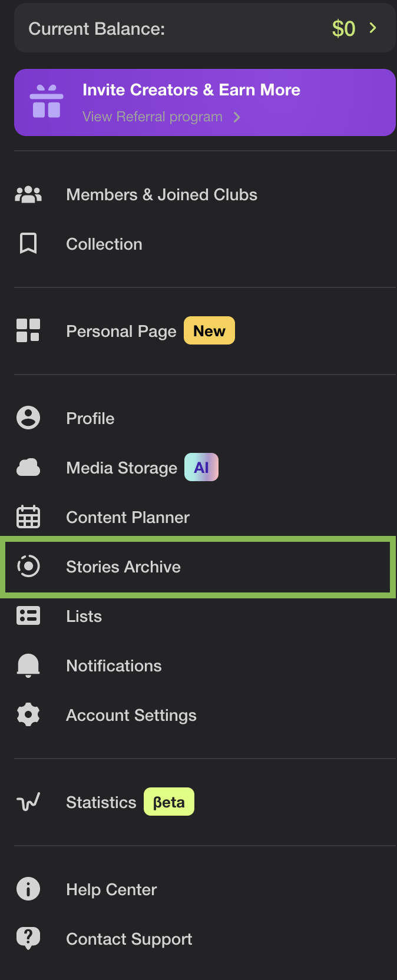Select the Stories Archive menu entry
397x980 pixels.
click(123, 567)
